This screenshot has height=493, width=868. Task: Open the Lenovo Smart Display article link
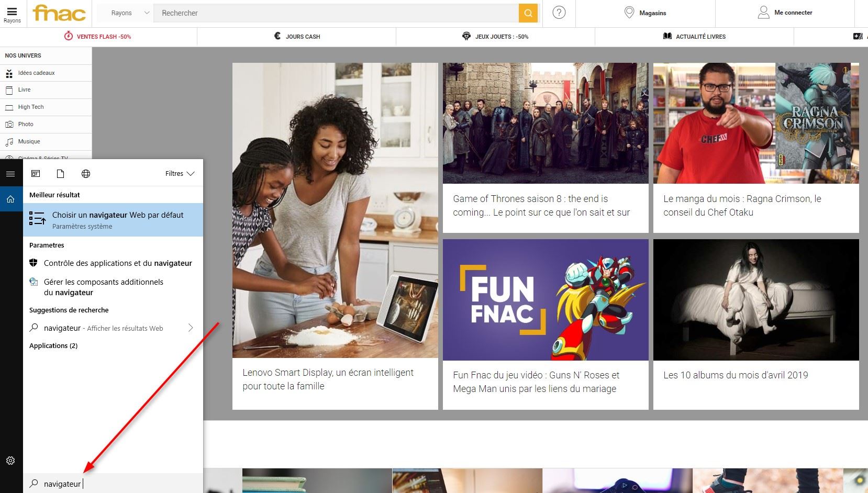click(328, 379)
